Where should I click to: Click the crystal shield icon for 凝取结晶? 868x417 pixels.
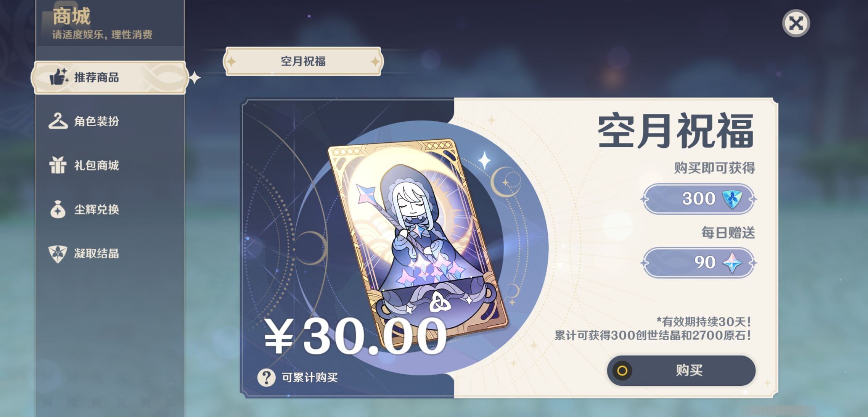[58, 254]
